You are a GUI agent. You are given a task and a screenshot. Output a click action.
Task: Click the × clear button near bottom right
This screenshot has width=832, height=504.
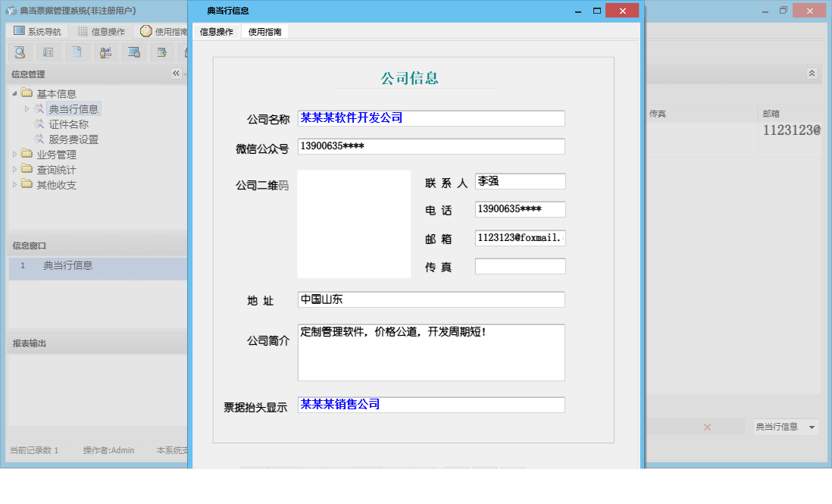click(x=705, y=426)
